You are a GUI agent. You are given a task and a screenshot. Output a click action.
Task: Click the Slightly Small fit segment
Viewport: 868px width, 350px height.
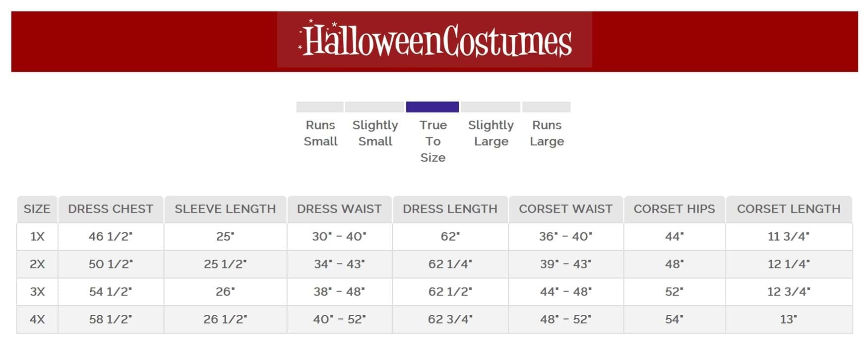click(x=374, y=107)
